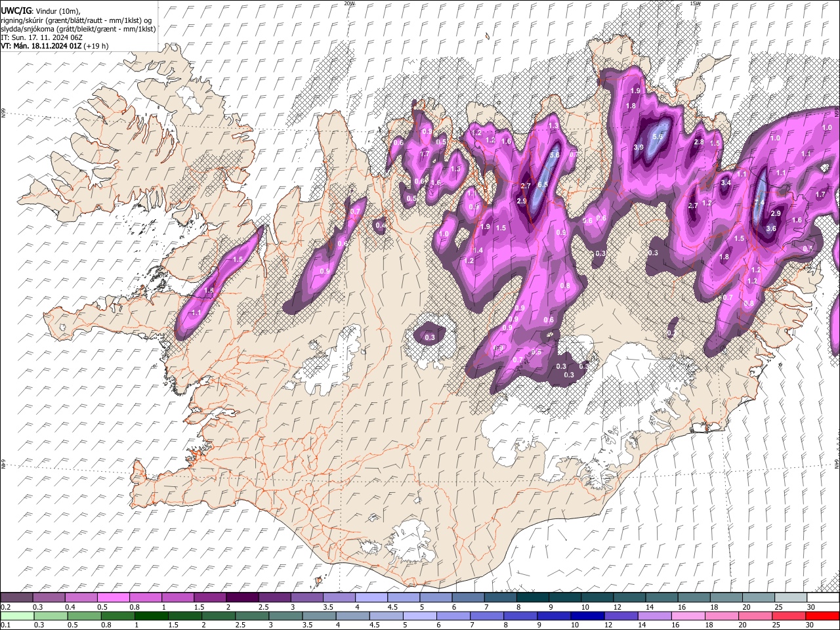This screenshot has width=840, height=630.
Task: Click the "IT: Sun. 17. 11. 2024 06Z" line
Action: click(x=41, y=37)
